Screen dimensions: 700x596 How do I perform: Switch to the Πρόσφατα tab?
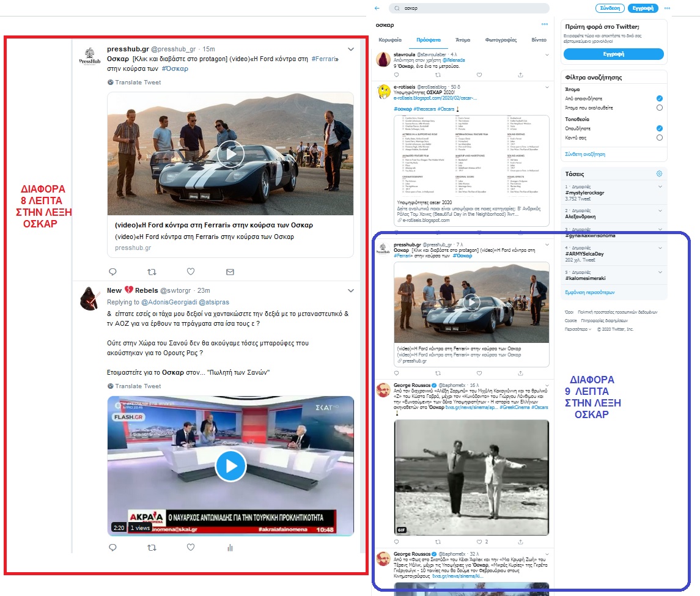428,40
